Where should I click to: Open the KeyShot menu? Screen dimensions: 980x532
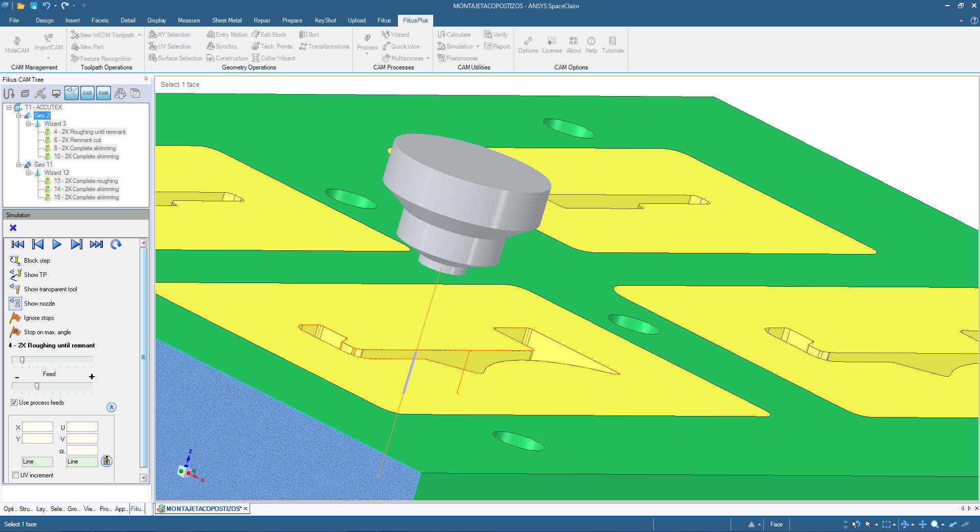(325, 20)
